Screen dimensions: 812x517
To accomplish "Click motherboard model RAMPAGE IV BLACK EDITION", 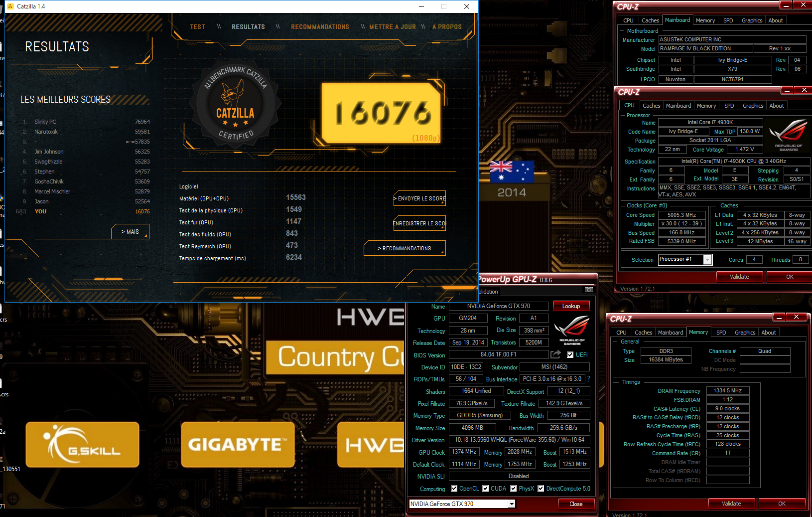I will 705,48.
